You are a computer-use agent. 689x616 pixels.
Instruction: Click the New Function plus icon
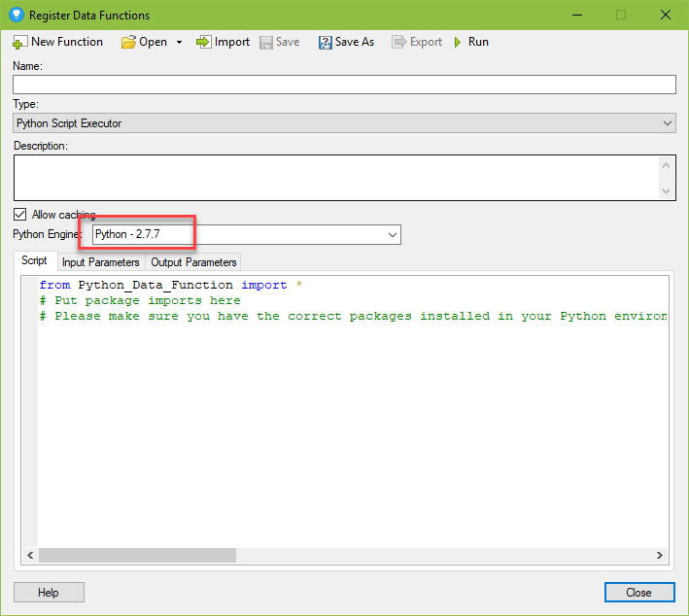pyautogui.click(x=19, y=42)
